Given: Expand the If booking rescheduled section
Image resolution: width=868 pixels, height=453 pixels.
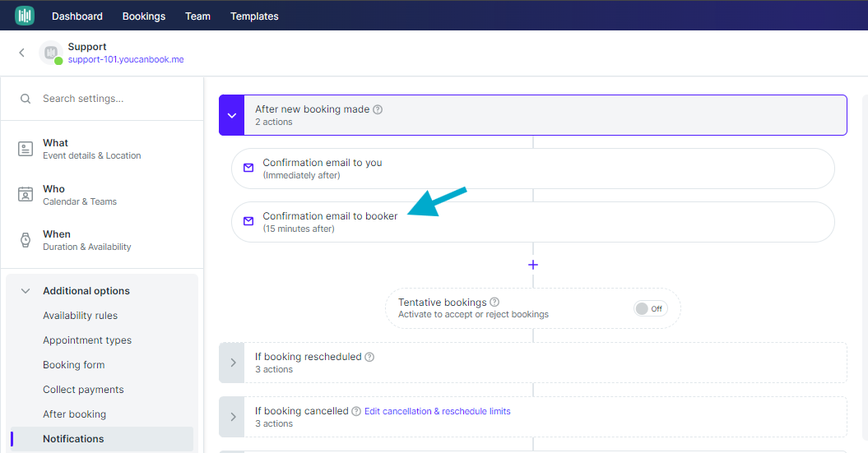Looking at the screenshot, I should 233,363.
